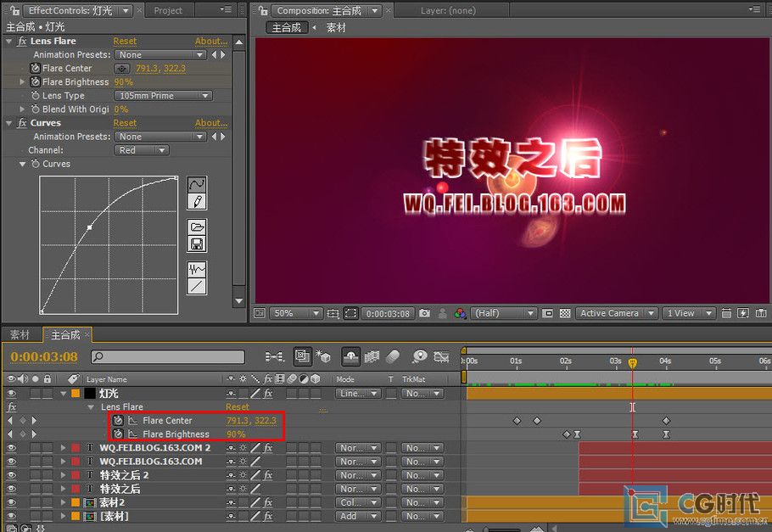772x532 pixels.
Task: Collapse the Lens Flare effect in Effect Controls
Action: (x=8, y=42)
